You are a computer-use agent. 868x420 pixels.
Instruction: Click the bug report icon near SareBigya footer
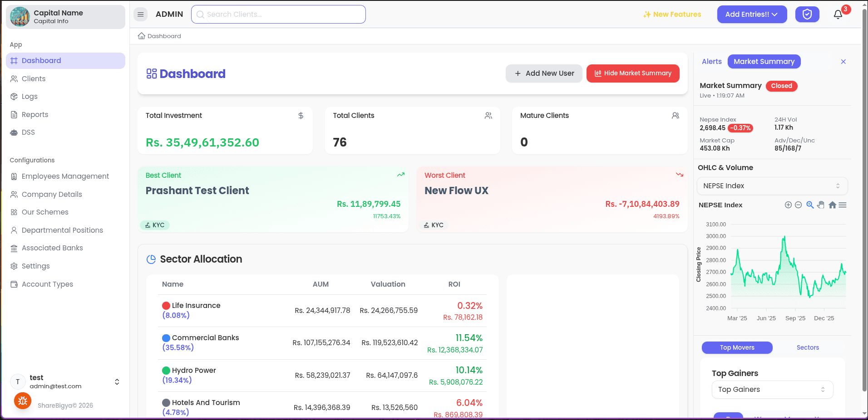(x=22, y=400)
